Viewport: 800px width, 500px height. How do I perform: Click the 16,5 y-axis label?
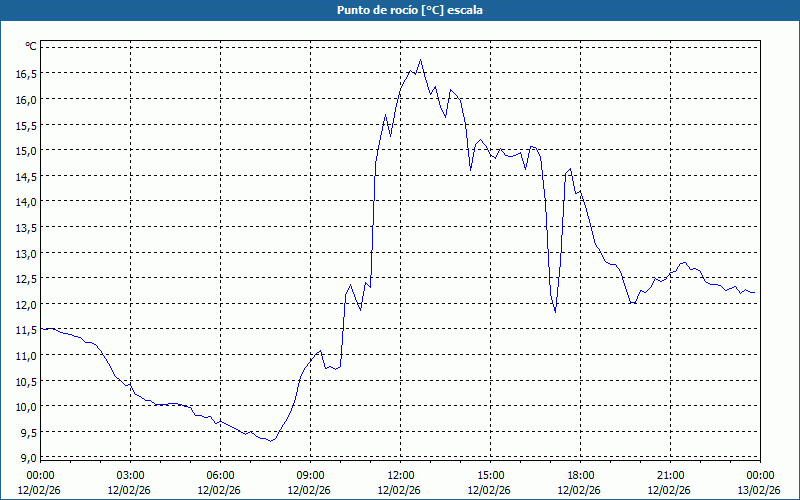point(25,74)
